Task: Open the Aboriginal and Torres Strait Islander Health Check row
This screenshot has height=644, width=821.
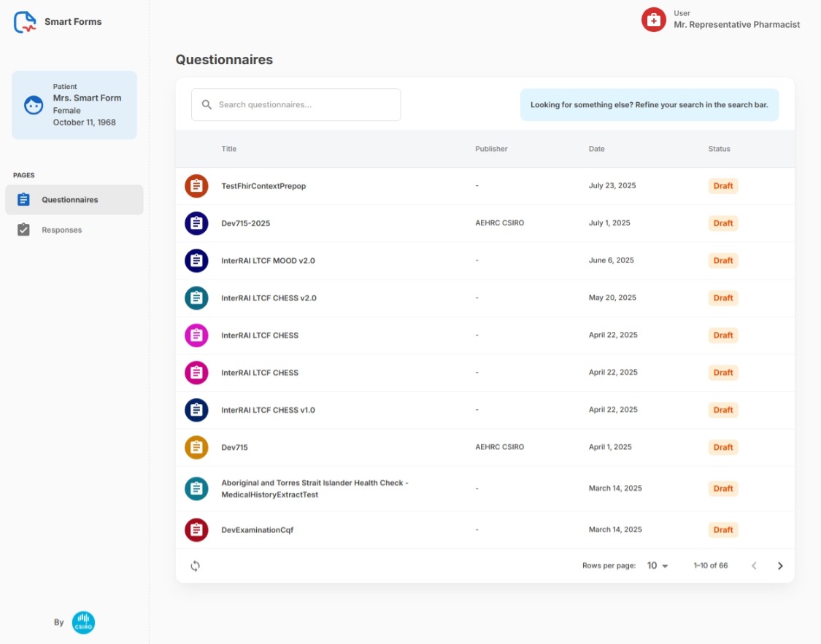Action: (x=314, y=489)
